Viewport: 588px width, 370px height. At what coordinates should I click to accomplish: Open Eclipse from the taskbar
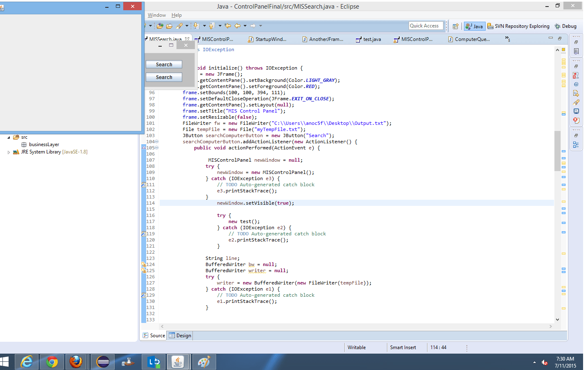pos(103,362)
